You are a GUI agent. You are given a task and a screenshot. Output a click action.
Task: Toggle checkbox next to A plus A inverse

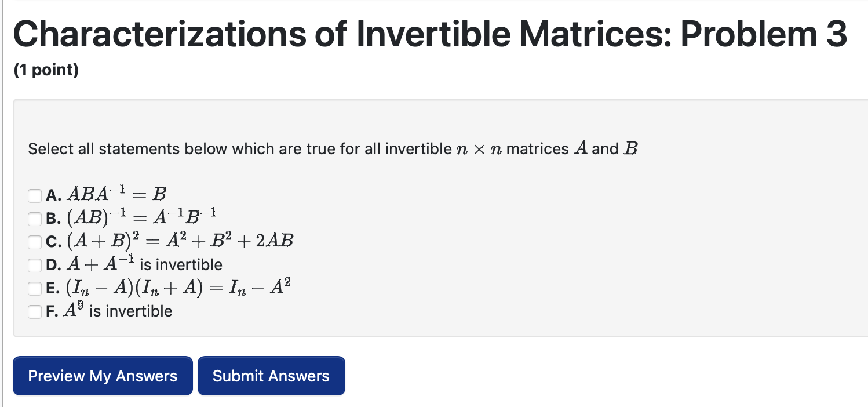35,265
